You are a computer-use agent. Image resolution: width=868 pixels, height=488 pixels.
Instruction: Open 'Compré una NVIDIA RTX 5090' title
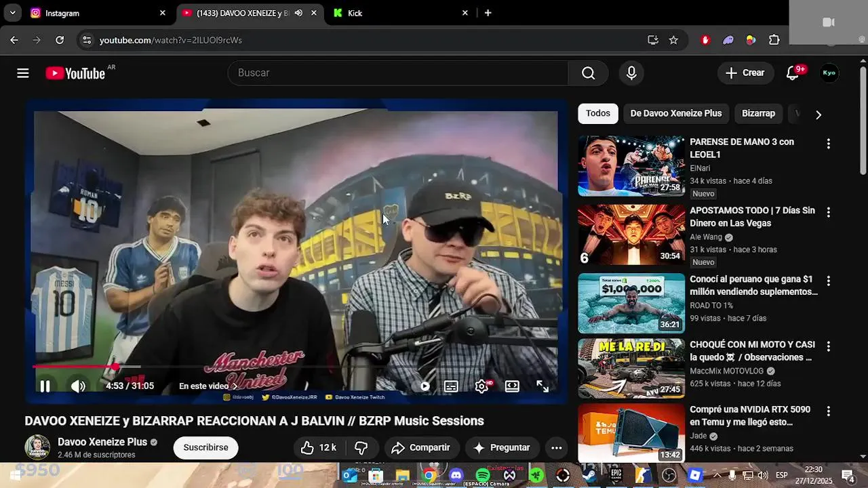tap(750, 416)
